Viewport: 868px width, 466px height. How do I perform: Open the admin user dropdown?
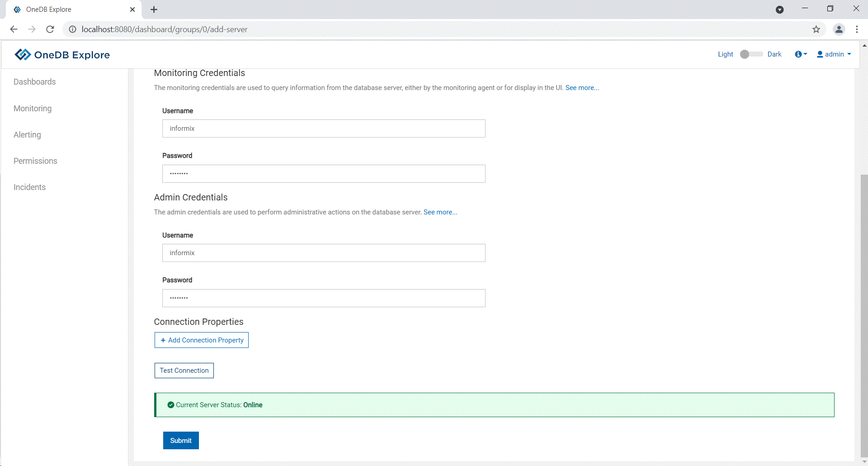coord(834,54)
